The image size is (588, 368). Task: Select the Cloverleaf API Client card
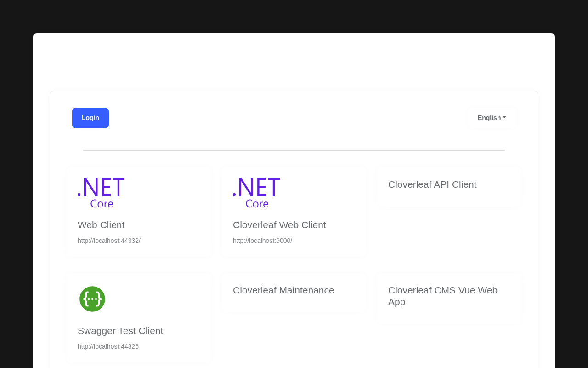[x=432, y=184]
